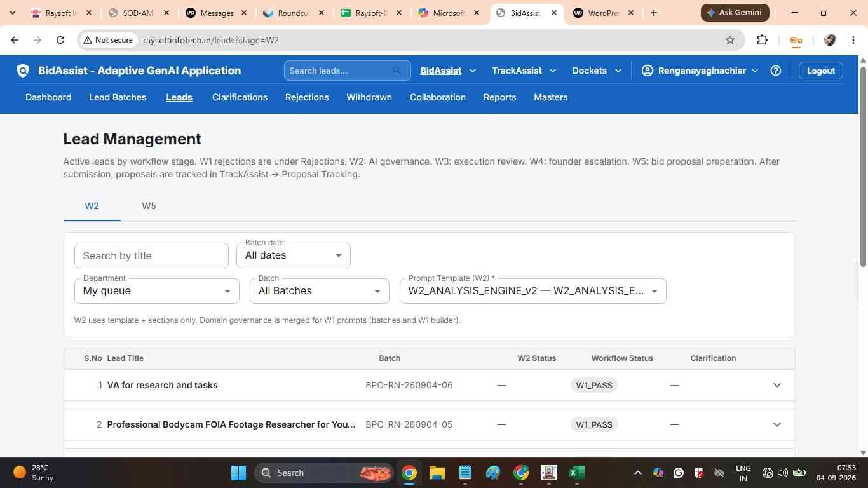Image resolution: width=868 pixels, height=488 pixels.
Task: Open Excel from the taskbar
Action: (x=576, y=473)
